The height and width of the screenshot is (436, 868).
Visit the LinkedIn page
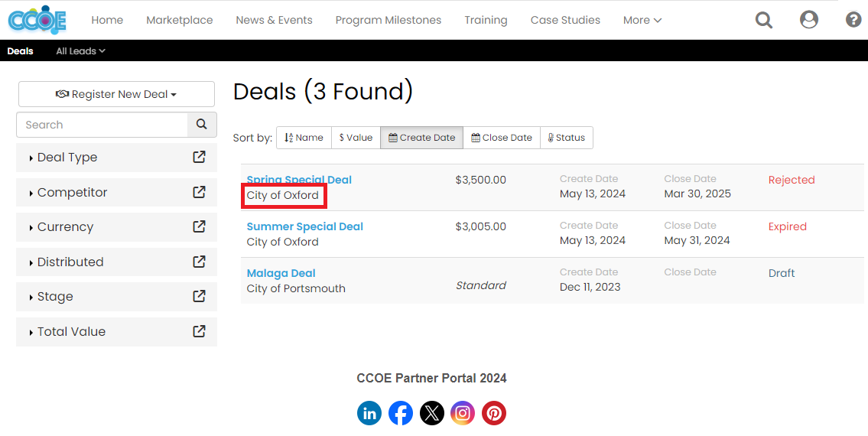pos(369,413)
